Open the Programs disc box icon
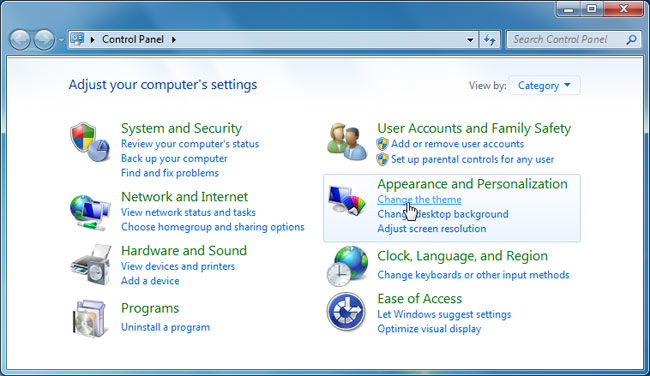Image resolution: width=650 pixels, height=376 pixels. coord(89,318)
